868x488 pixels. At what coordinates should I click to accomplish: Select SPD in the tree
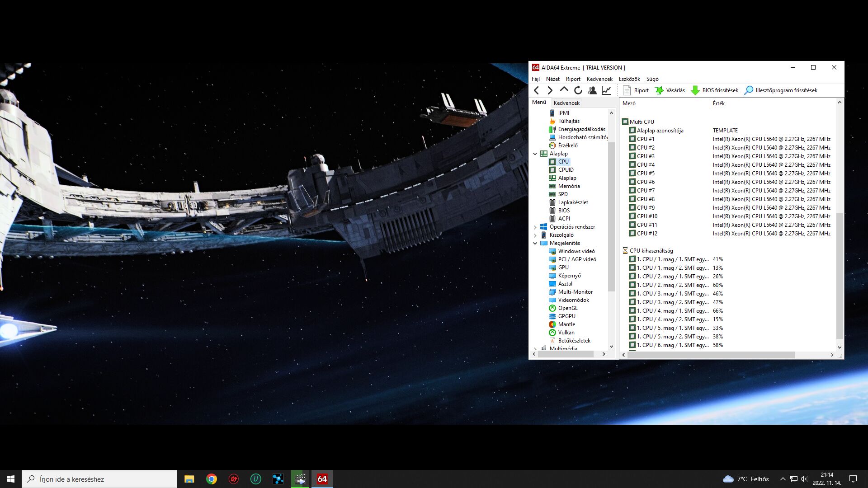(558, 194)
